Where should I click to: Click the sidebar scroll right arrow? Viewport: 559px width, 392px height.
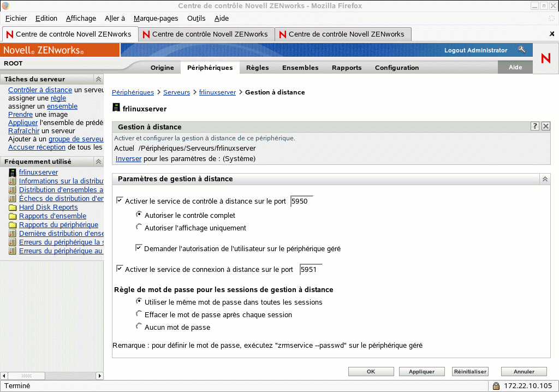point(99,376)
